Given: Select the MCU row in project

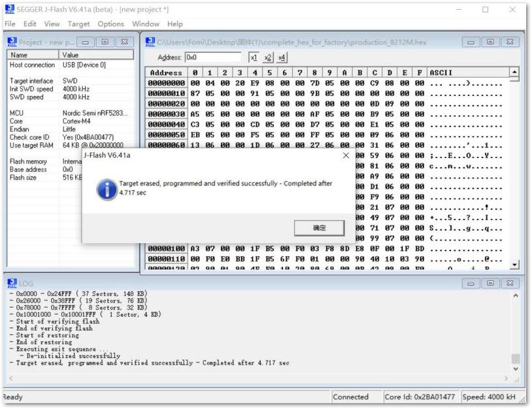Looking at the screenshot, I should pyautogui.click(x=70, y=113).
